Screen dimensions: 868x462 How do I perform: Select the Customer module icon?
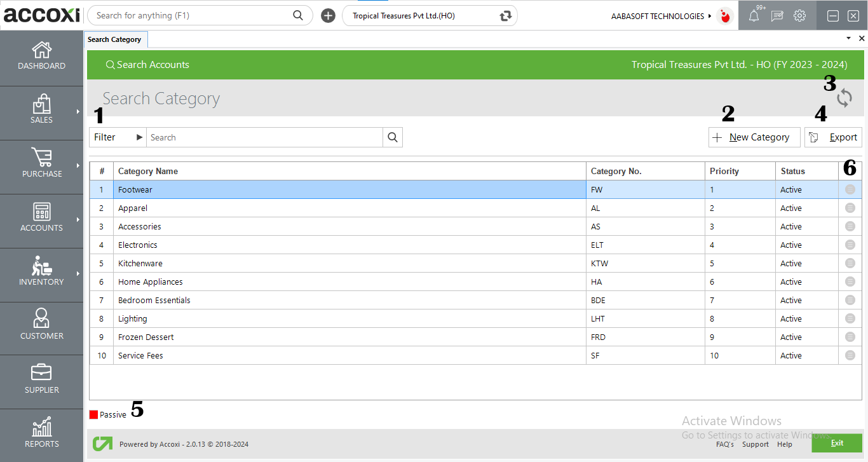click(41, 326)
